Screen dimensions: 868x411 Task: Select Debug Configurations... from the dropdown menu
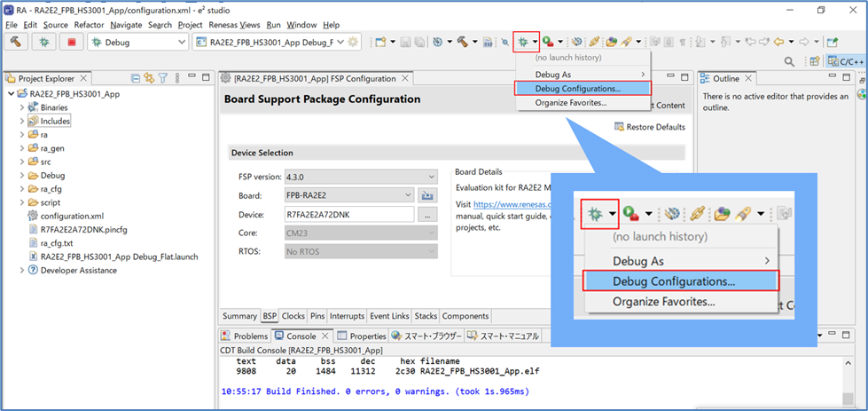[x=578, y=88]
